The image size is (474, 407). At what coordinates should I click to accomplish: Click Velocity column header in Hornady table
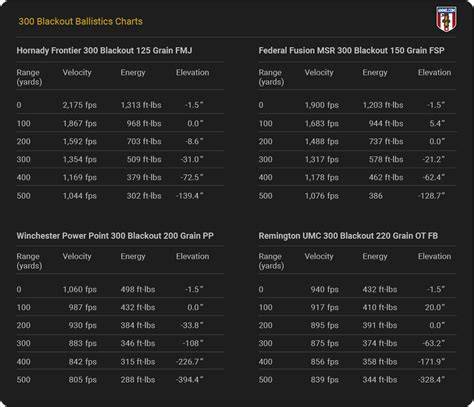tap(77, 73)
